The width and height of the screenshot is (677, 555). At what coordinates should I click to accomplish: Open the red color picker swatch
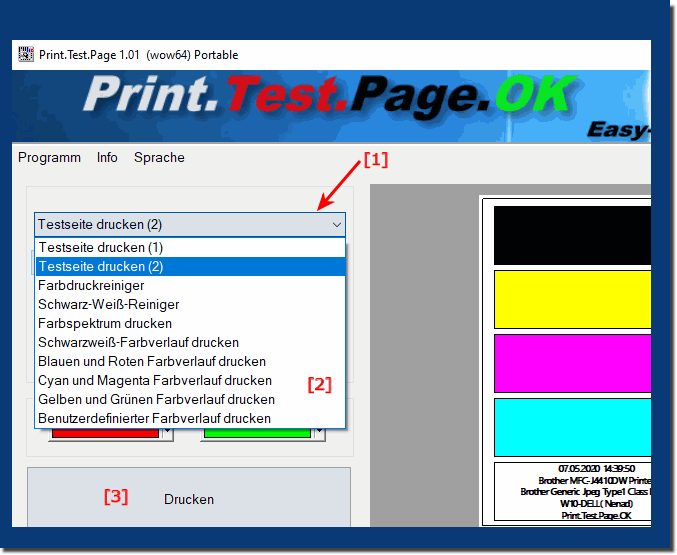pyautogui.click(x=105, y=433)
